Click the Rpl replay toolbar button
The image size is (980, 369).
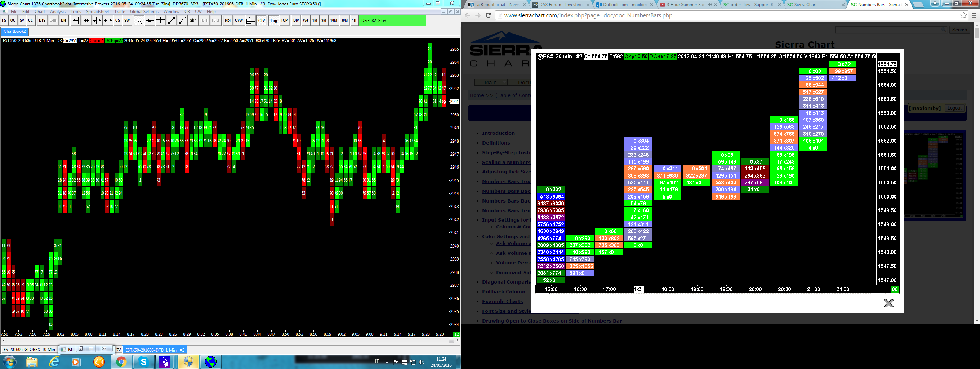[x=227, y=21]
